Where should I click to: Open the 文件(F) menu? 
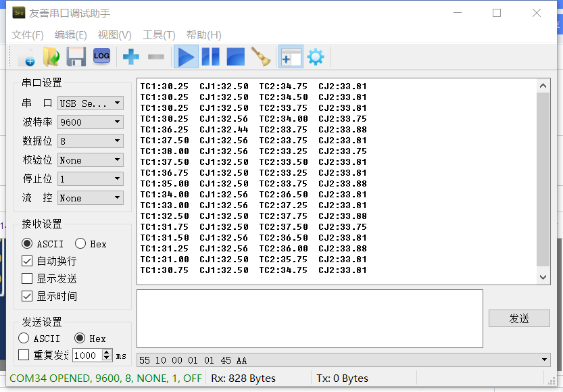tap(28, 35)
